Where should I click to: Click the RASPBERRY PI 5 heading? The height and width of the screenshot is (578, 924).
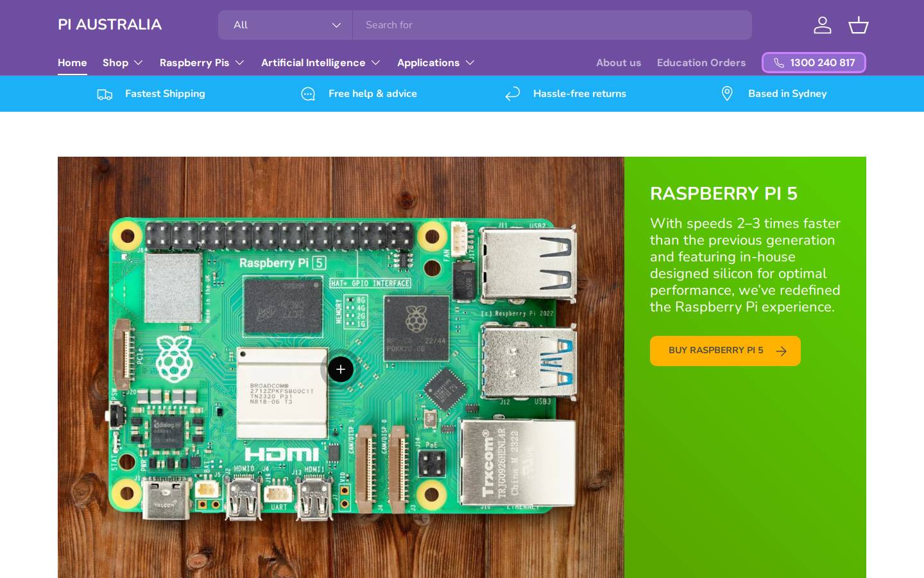(x=724, y=194)
